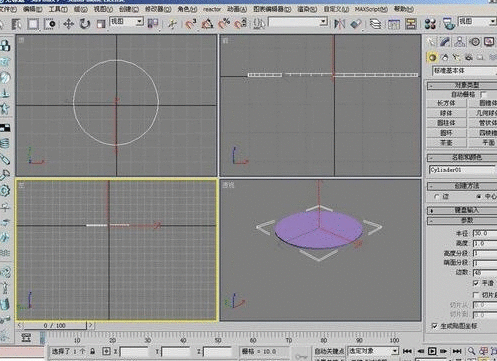Select the Move tool in toolbar

tap(68, 24)
